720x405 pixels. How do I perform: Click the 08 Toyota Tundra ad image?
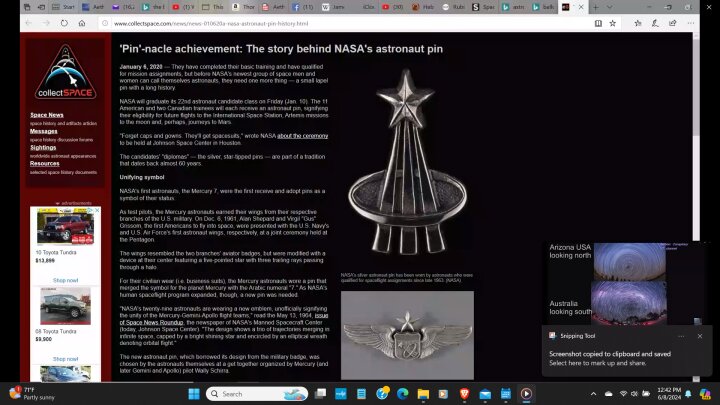(x=65, y=306)
